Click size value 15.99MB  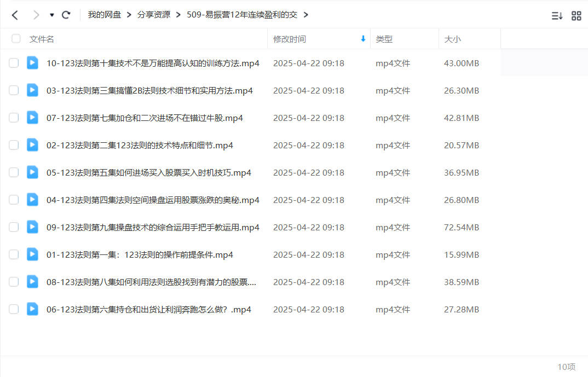coord(462,255)
